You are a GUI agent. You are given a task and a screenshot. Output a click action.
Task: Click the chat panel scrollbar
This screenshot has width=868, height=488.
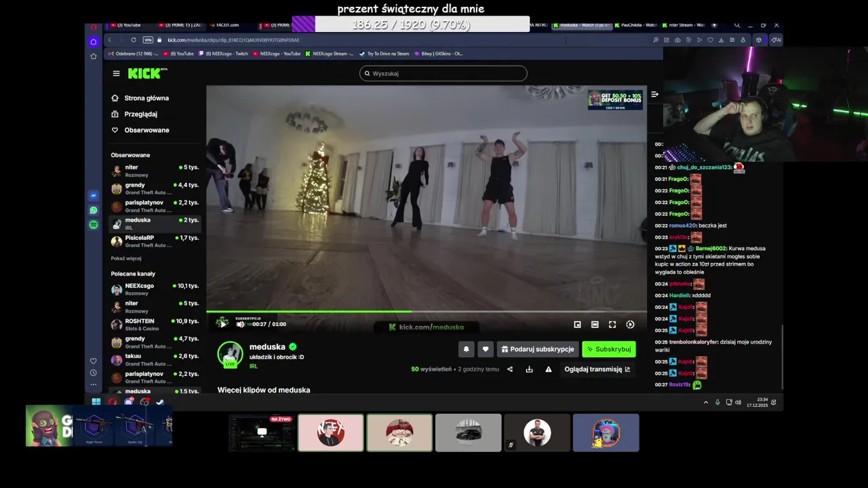click(x=783, y=357)
